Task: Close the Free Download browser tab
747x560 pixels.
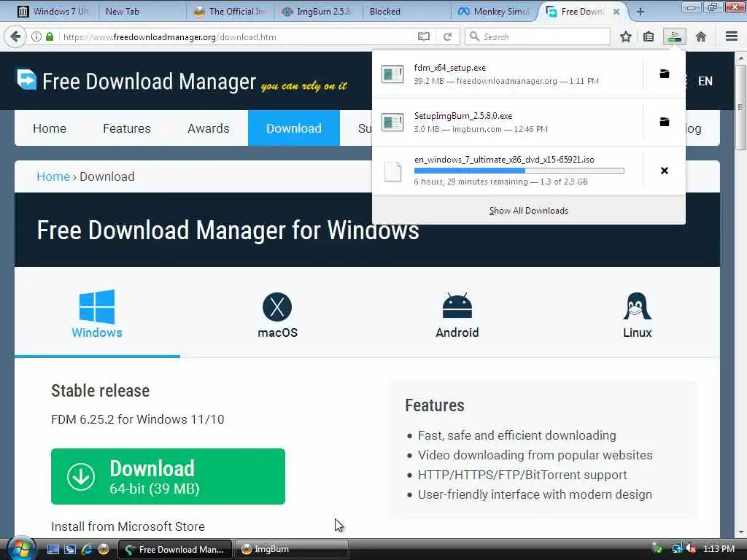Action: 616,12
